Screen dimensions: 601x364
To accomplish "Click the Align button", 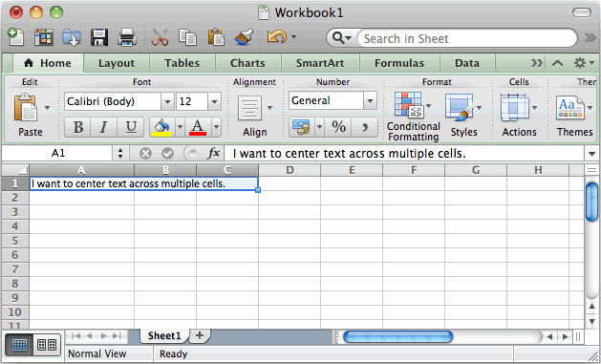I will (254, 116).
